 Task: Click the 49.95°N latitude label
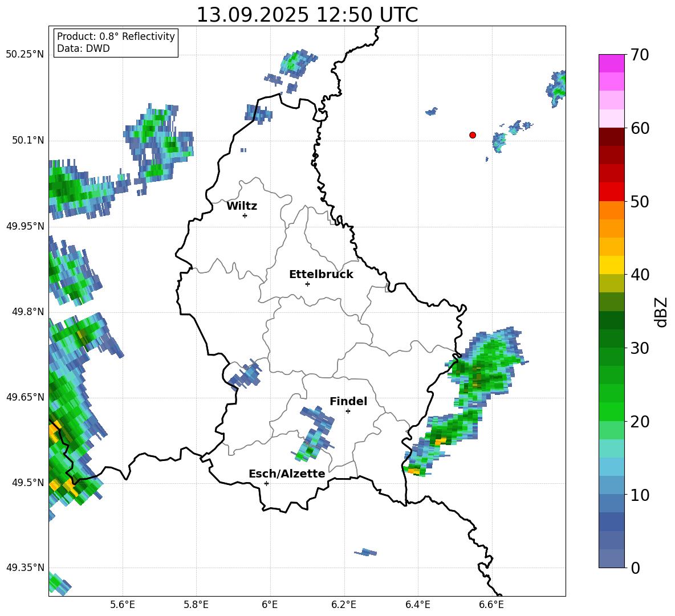[x=25, y=226]
